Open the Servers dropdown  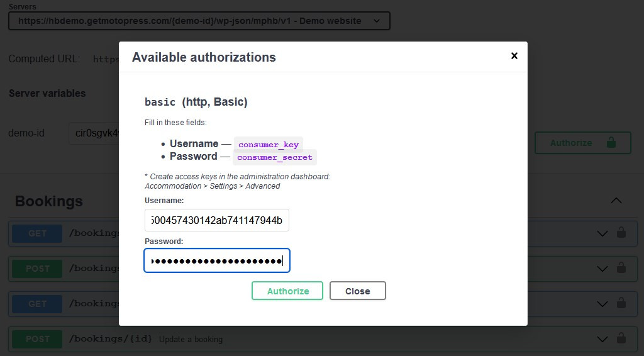tap(199, 21)
